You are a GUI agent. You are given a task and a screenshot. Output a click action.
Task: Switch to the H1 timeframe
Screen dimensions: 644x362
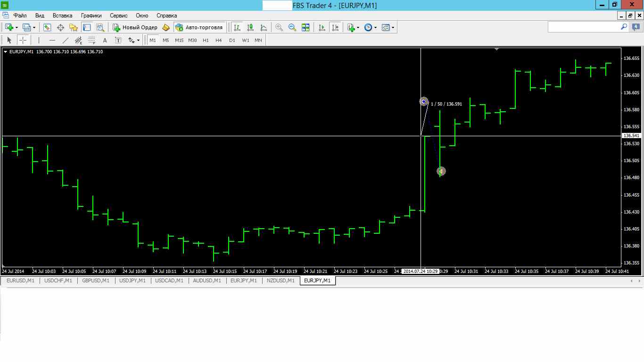(206, 40)
